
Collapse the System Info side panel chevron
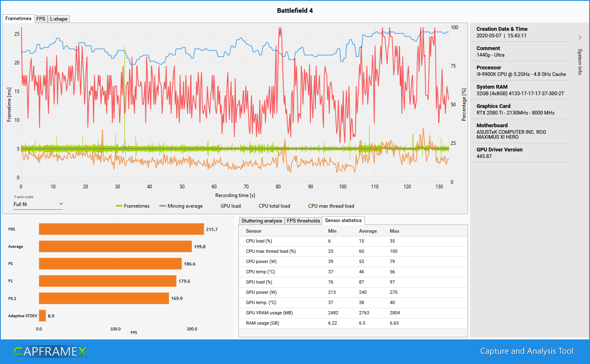click(580, 37)
